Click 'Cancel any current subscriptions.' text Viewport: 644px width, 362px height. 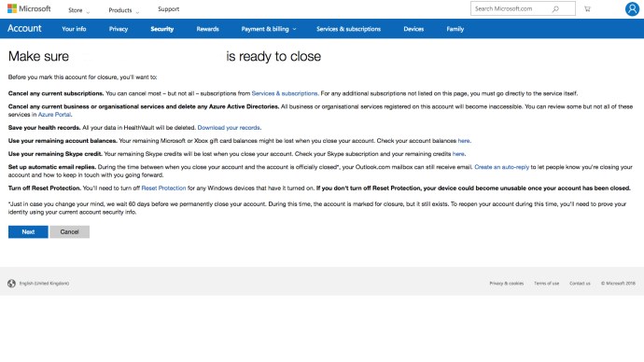[x=56, y=93]
